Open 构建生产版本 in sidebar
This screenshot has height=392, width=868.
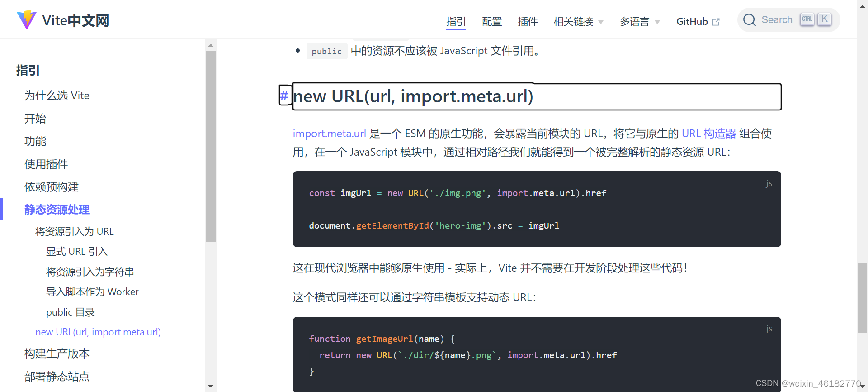[x=57, y=354]
